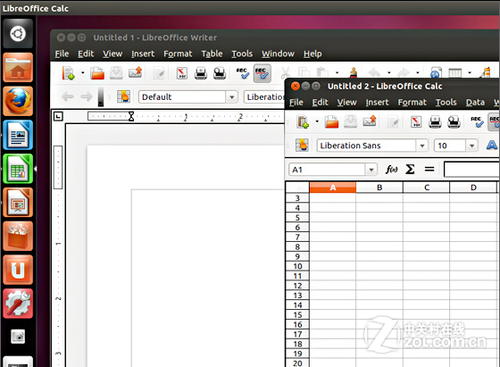The height and width of the screenshot is (367, 500).
Task: Click the Print icon in Writer toolbar
Action: [201, 73]
